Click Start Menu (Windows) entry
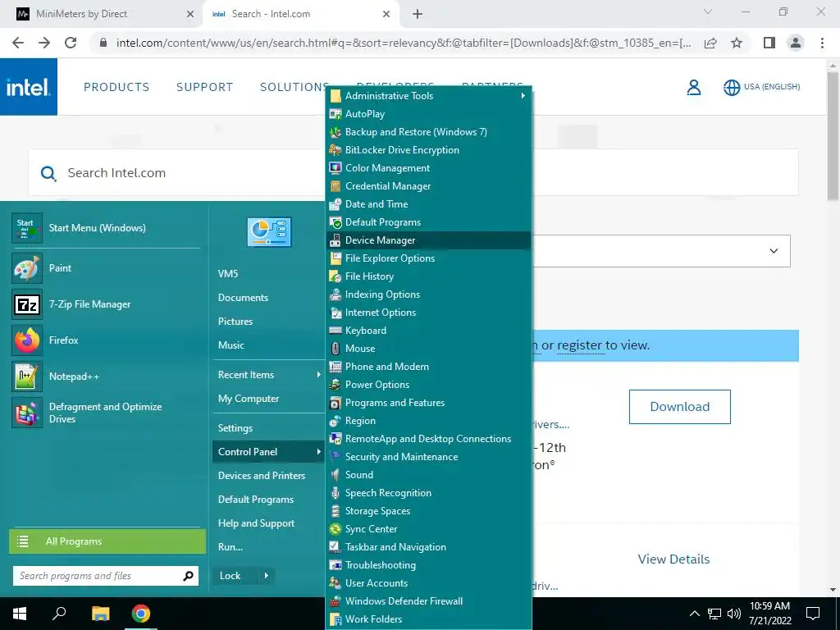The width and height of the screenshot is (840, 630). click(x=106, y=228)
